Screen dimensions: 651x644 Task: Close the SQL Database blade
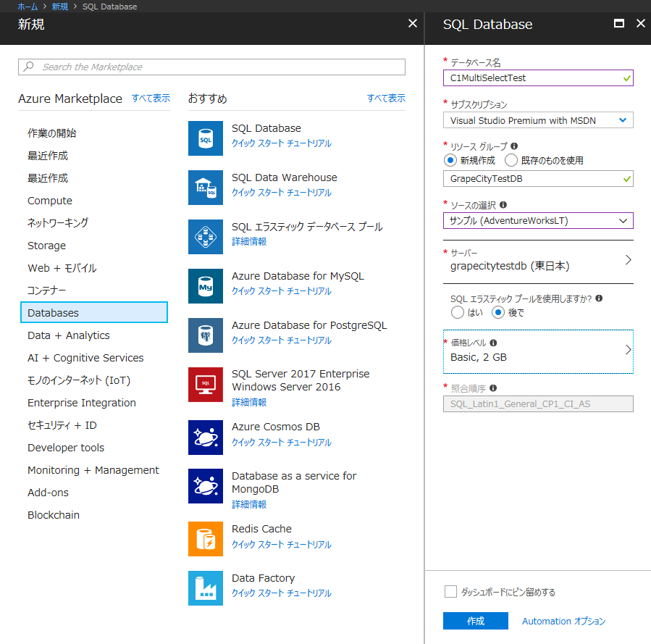coord(641,24)
